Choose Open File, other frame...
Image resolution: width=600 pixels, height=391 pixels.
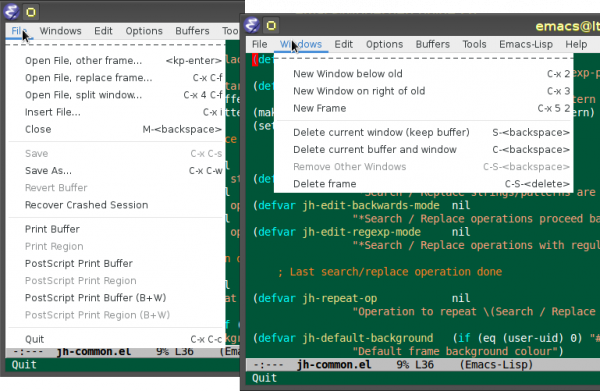pos(116,60)
